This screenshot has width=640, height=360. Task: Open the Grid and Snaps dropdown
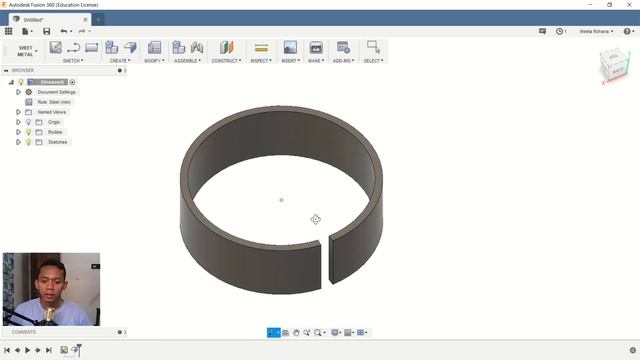(x=349, y=333)
